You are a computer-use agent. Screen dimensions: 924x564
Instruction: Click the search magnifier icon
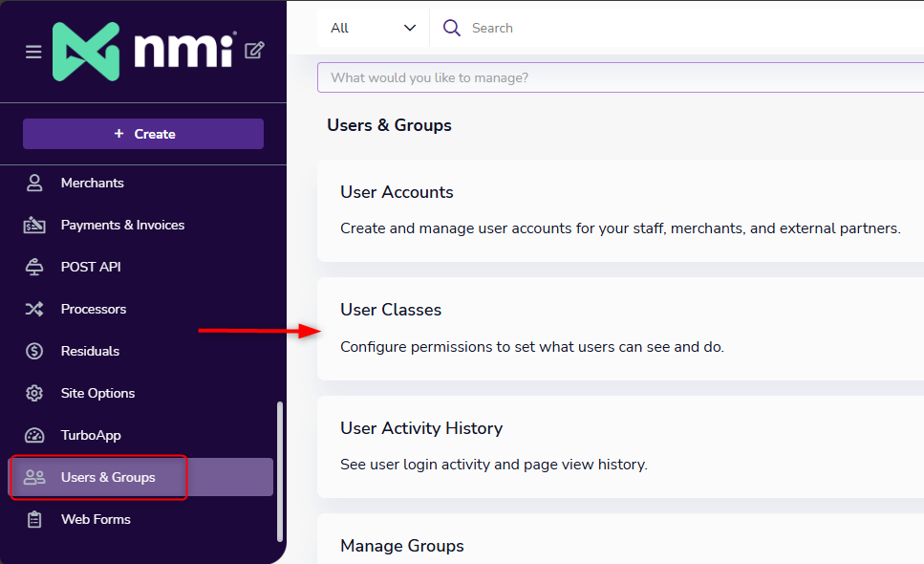[452, 28]
